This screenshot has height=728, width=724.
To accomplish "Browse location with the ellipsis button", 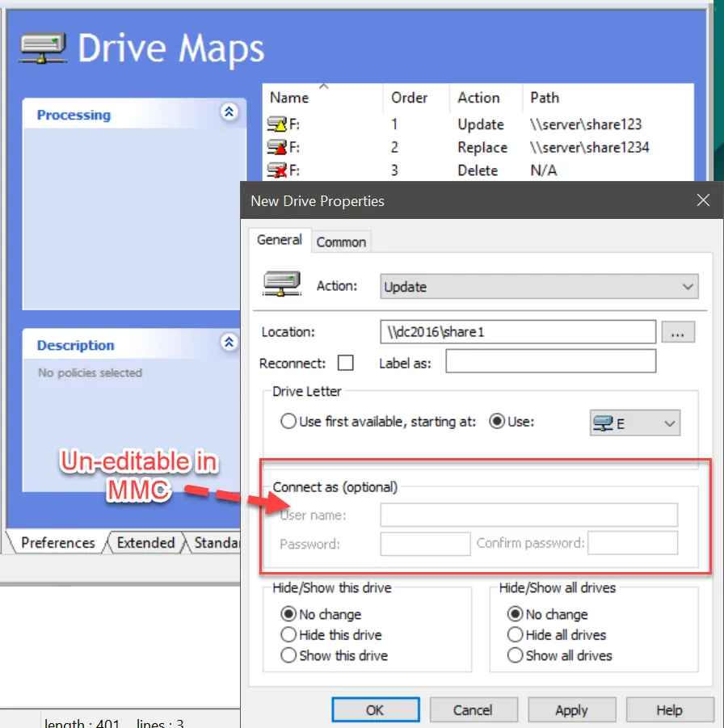I will 678,332.
